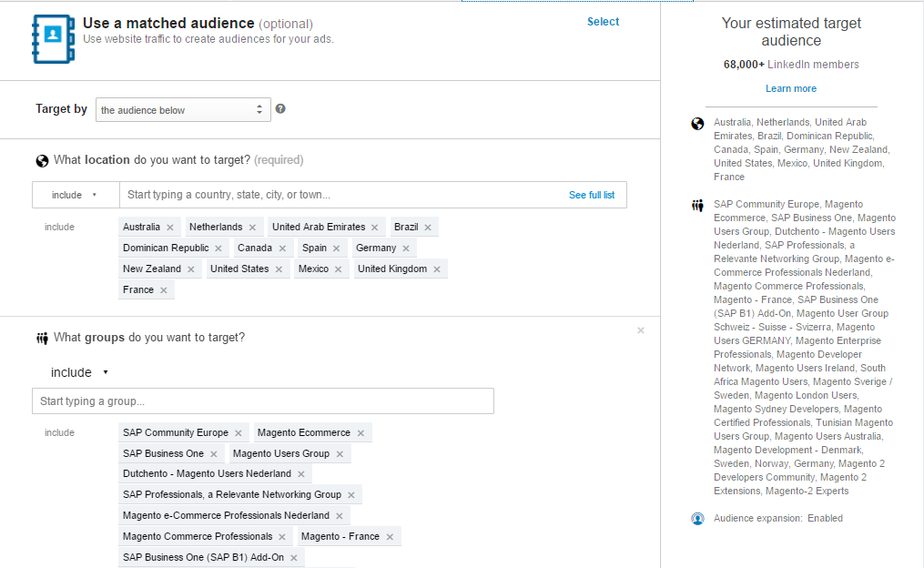Remove United Kingdom location tag
Screen dimensions: 924x568
click(x=437, y=269)
